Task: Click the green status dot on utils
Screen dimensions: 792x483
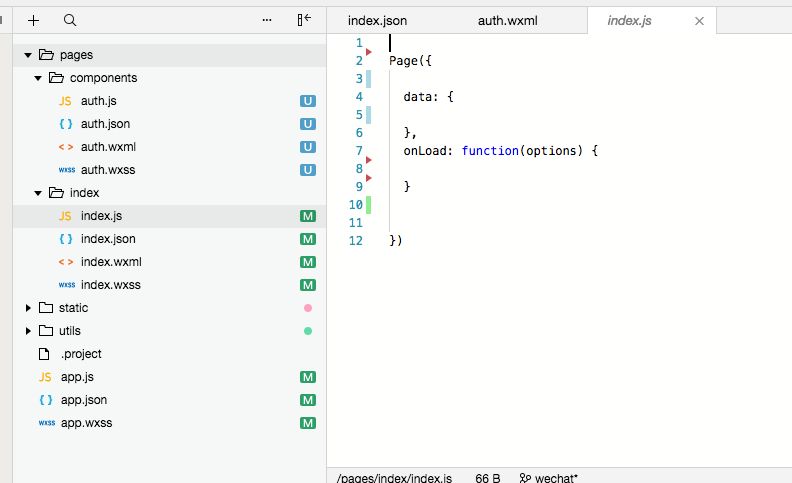Action: 308,331
